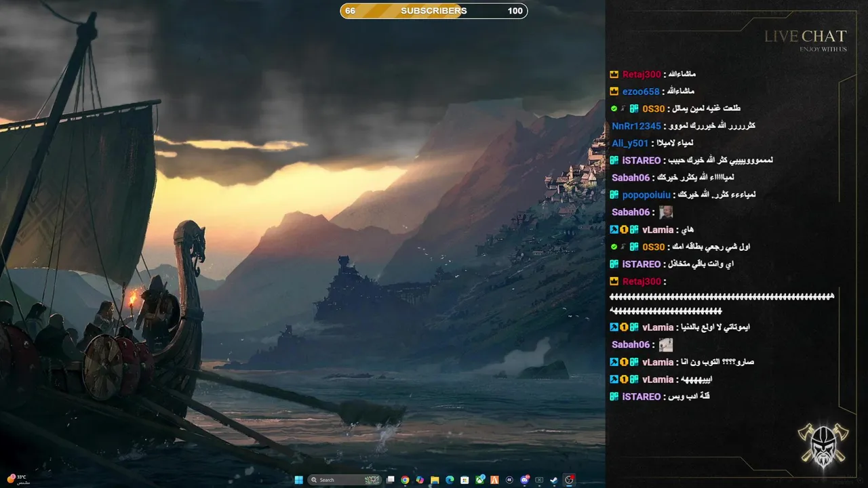
Task: Click the teal badge beside ISTAREO's قلة ادب message
Action: click(x=614, y=396)
